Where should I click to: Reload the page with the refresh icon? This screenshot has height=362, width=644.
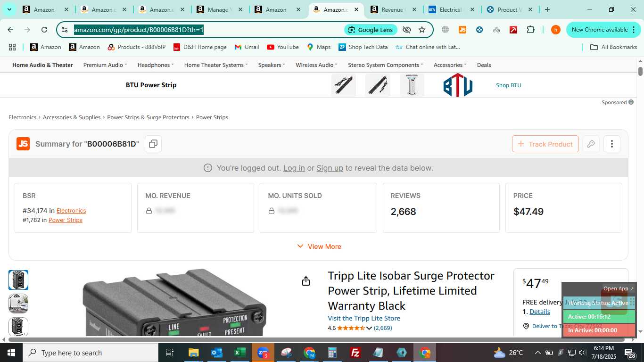click(x=44, y=30)
